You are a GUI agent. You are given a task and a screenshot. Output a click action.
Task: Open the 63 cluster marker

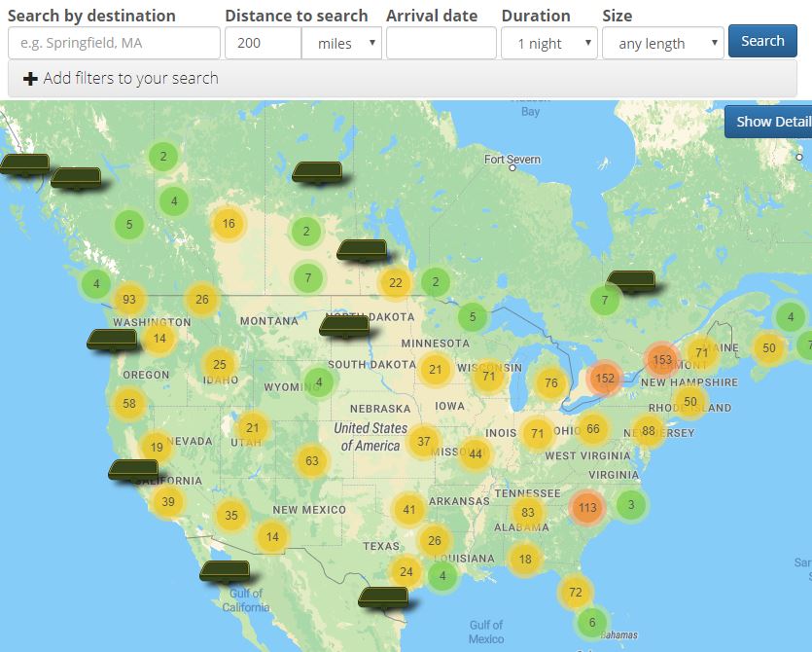pos(312,460)
